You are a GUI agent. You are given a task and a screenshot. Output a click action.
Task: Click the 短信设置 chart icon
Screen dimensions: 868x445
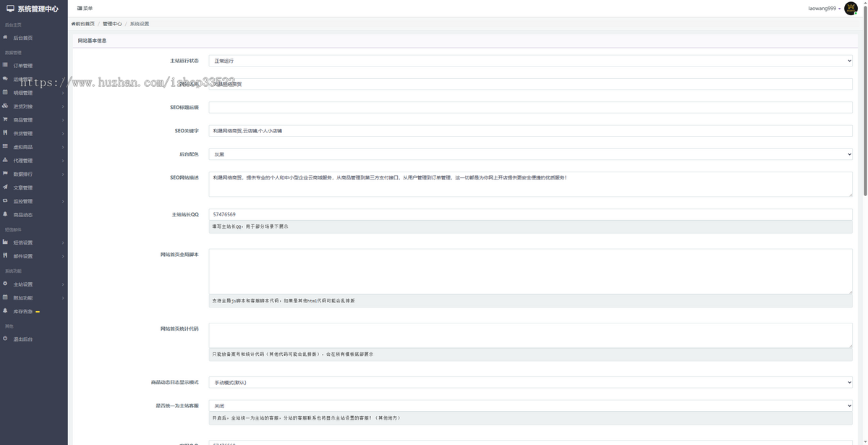click(x=5, y=242)
